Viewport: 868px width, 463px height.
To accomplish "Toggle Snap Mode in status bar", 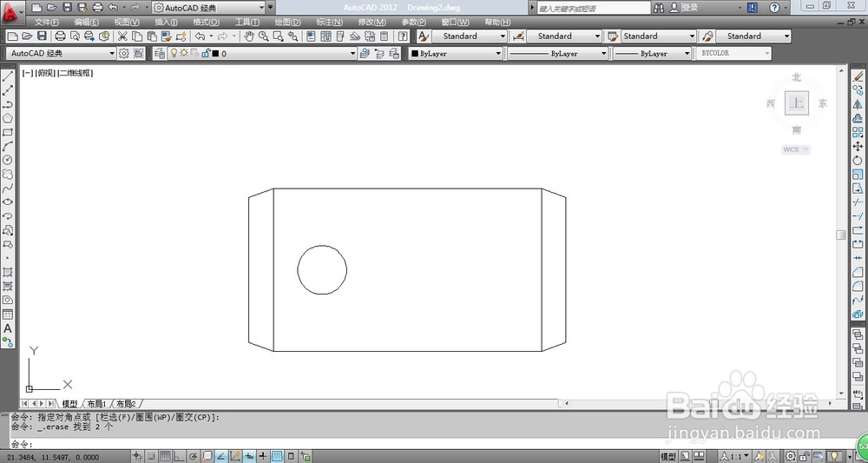I will 151,456.
